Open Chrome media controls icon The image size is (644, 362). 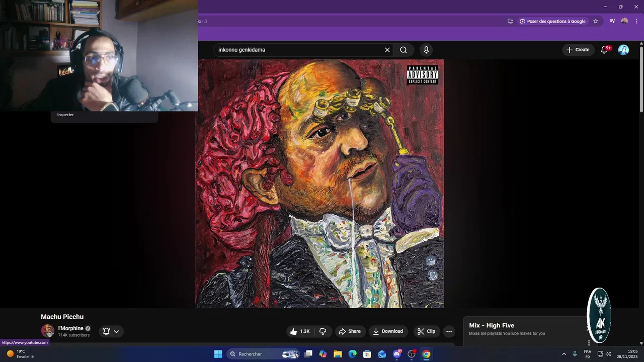tap(612, 21)
